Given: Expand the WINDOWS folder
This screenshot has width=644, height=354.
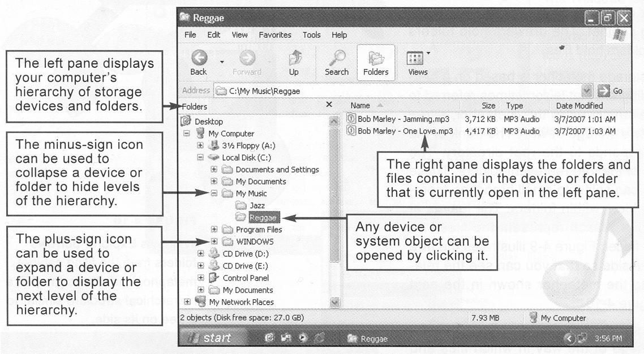Looking at the screenshot, I should click(213, 241).
